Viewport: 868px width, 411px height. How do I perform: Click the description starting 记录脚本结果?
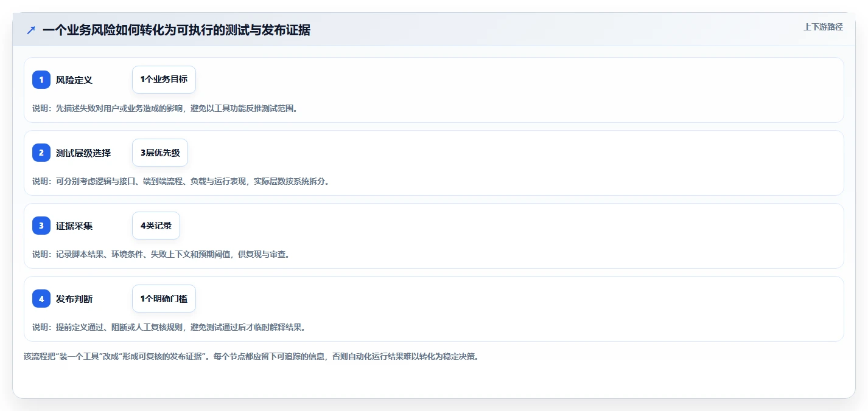pos(161,254)
